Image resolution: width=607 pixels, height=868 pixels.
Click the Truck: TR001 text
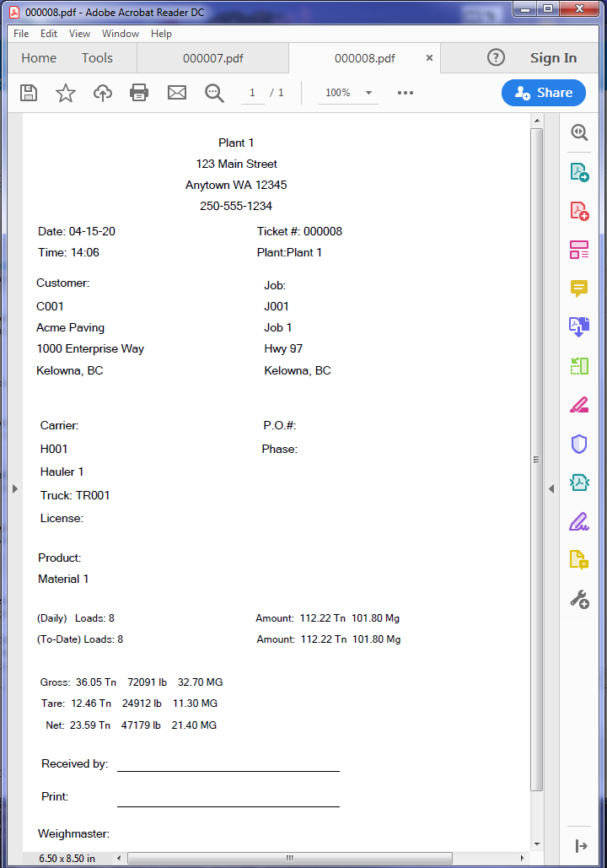point(75,495)
